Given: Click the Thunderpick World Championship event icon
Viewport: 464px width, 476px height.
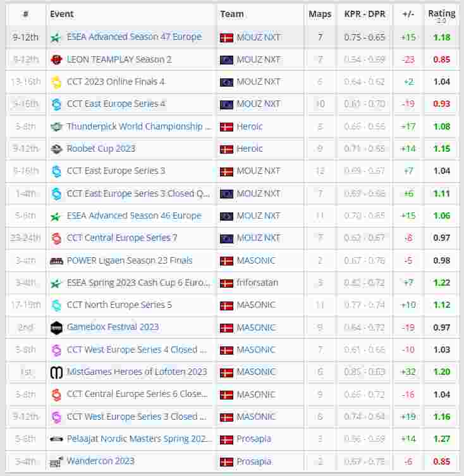Looking at the screenshot, I should point(56,126).
